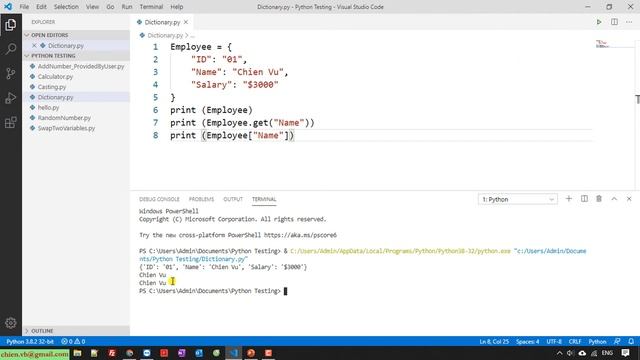Open the View menu
The width and height of the screenshot is (640, 360).
point(92,7)
